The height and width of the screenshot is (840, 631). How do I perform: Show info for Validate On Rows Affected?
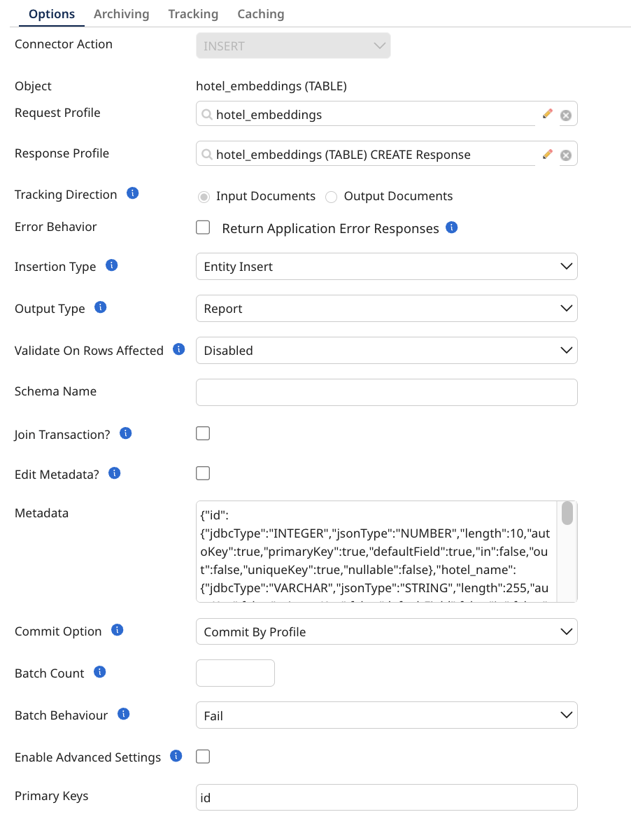(x=178, y=349)
